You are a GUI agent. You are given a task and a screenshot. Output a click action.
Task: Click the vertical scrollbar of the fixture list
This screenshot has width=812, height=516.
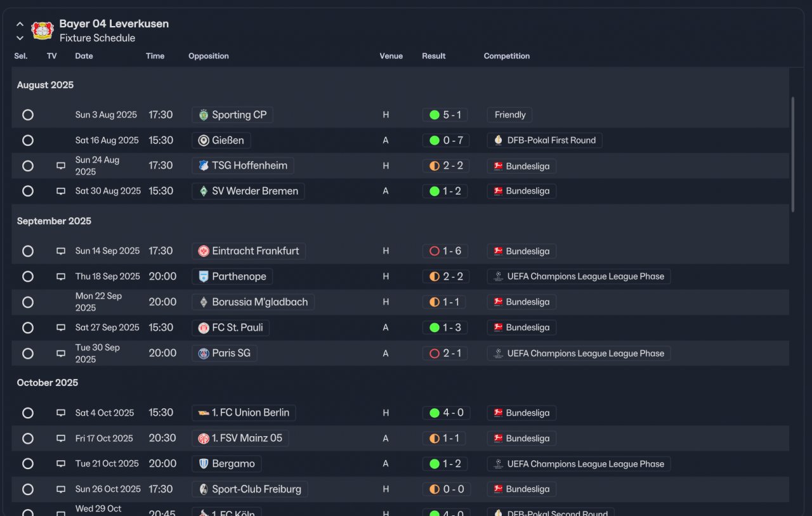(x=792, y=154)
